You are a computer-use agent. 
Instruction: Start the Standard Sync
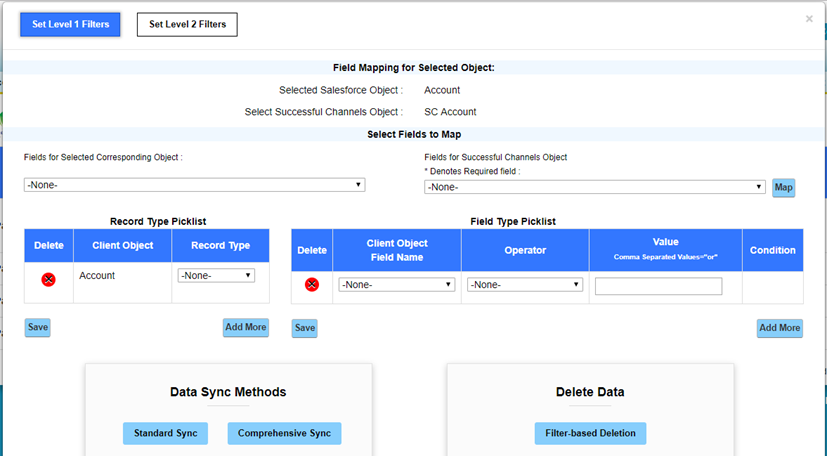point(165,433)
